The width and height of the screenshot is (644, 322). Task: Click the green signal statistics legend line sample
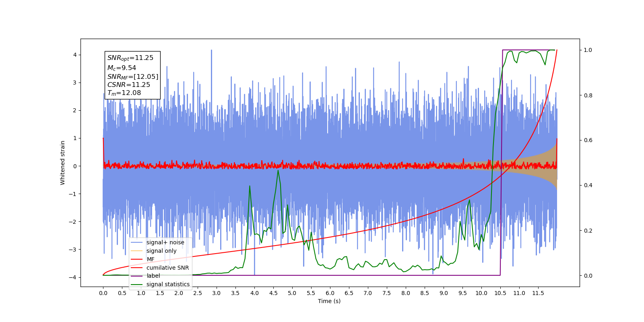137,284
